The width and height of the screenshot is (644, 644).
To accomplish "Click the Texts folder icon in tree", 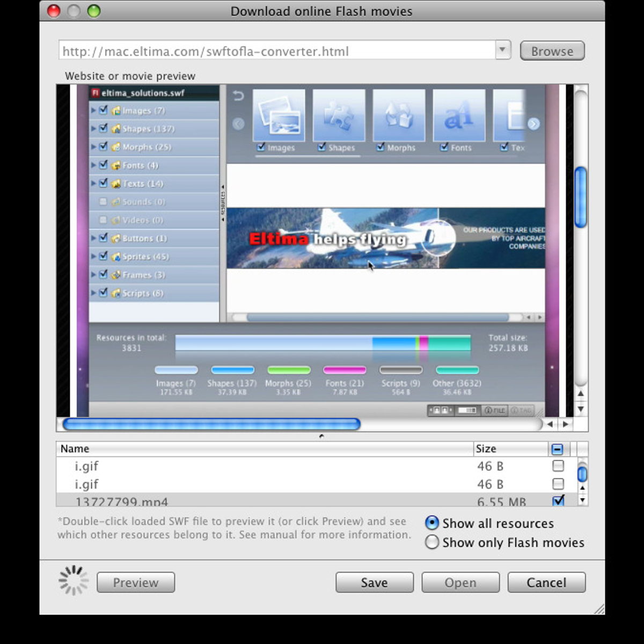I will 116,184.
